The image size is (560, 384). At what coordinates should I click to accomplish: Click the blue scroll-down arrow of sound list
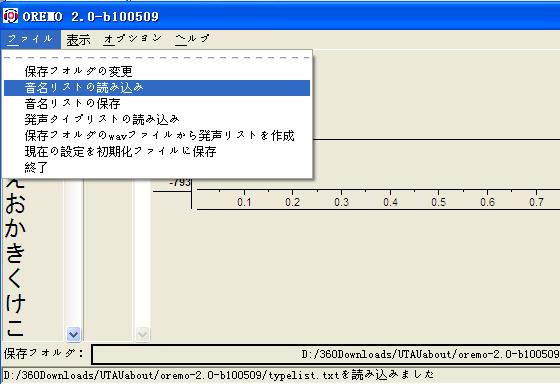pyautogui.click(x=74, y=334)
